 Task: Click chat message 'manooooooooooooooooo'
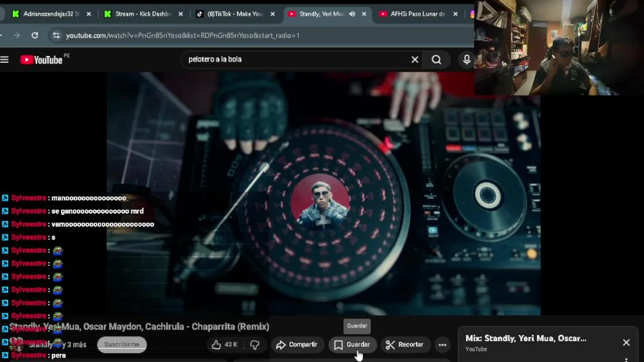pyautogui.click(x=89, y=198)
